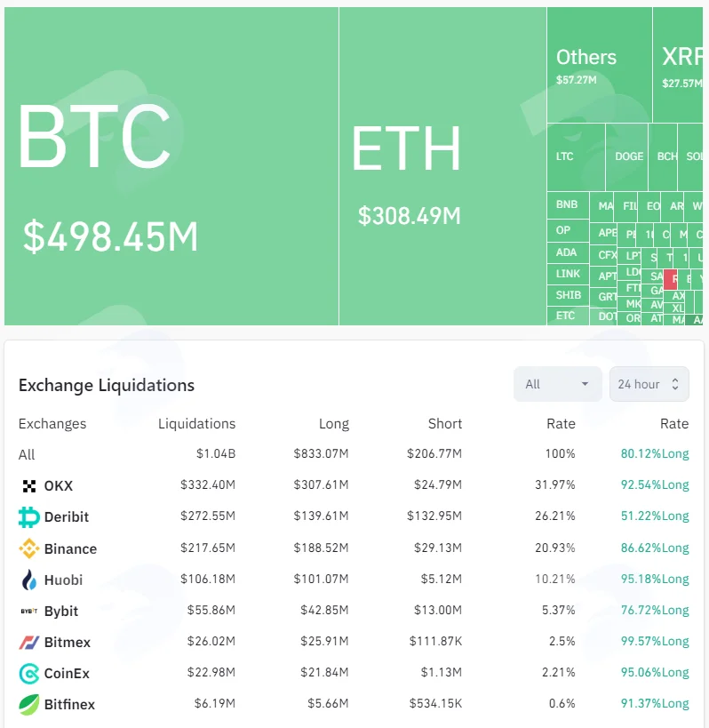Click the Bybit logo icon
Viewport: 709px width, 728px height.
click(x=28, y=611)
